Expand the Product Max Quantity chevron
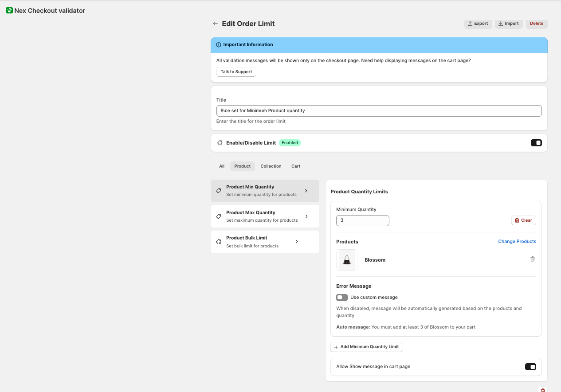The height and width of the screenshot is (392, 561). 306,216
